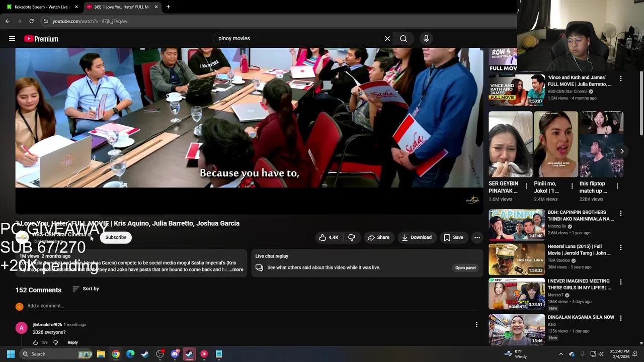Reload the current page
Image resolution: width=644 pixels, height=362 pixels.
(31, 21)
